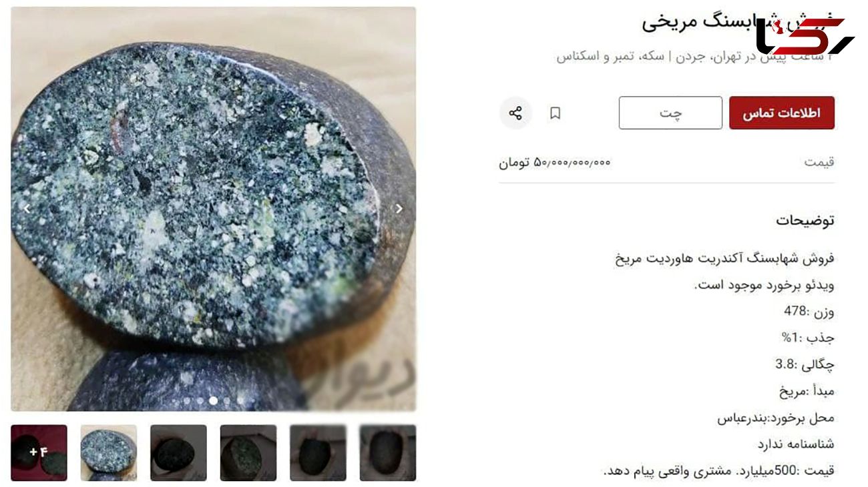Jump to the dot just left of active dot
The image size is (868, 487).
(x=200, y=401)
